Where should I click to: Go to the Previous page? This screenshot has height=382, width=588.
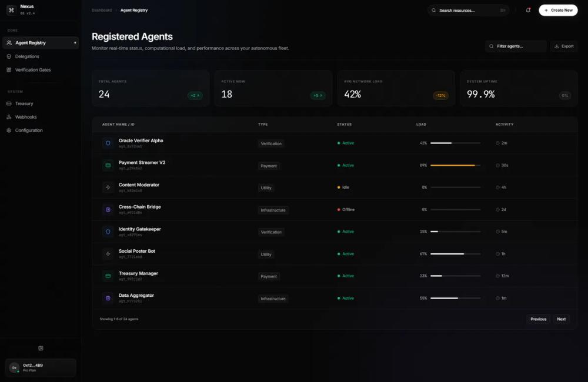[x=538, y=319]
